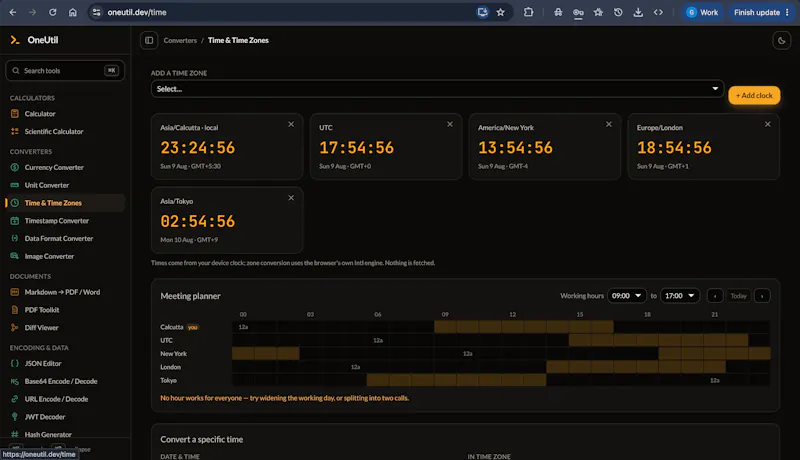Open Unit Converter tool
The image size is (800, 460).
click(46, 185)
